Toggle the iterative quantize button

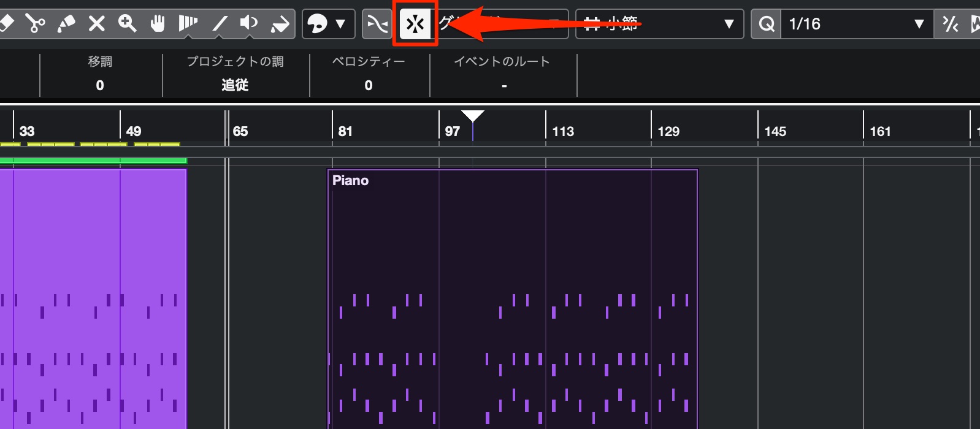(x=950, y=24)
